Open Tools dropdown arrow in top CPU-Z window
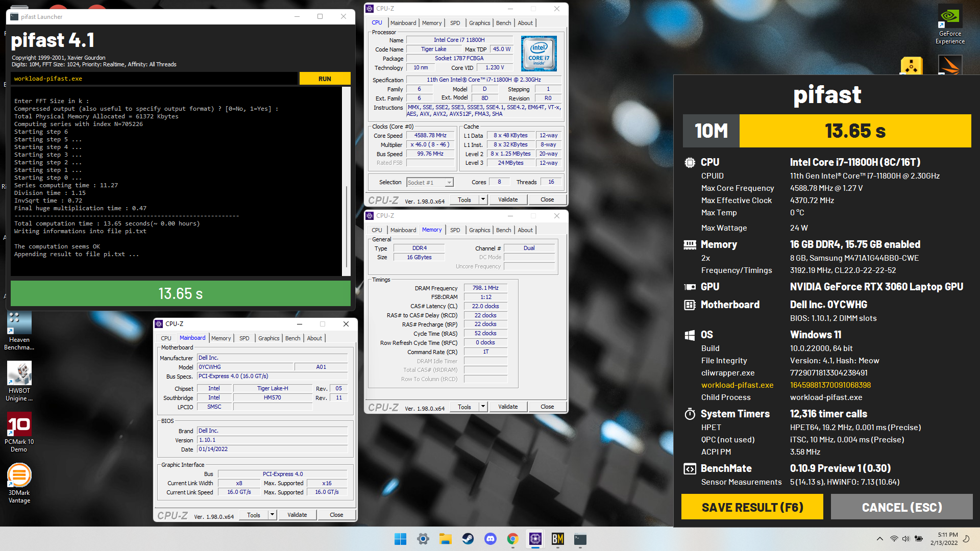The width and height of the screenshot is (980, 551). click(x=483, y=199)
